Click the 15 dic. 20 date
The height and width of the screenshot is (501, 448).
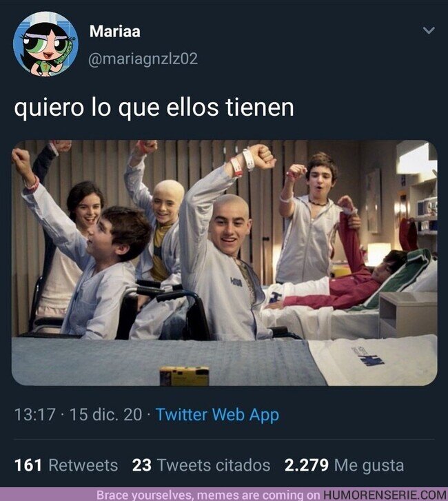(x=105, y=414)
